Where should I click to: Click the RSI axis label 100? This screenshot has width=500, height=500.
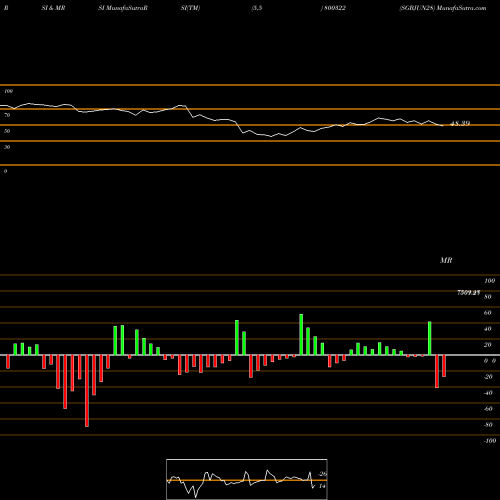click(8, 91)
